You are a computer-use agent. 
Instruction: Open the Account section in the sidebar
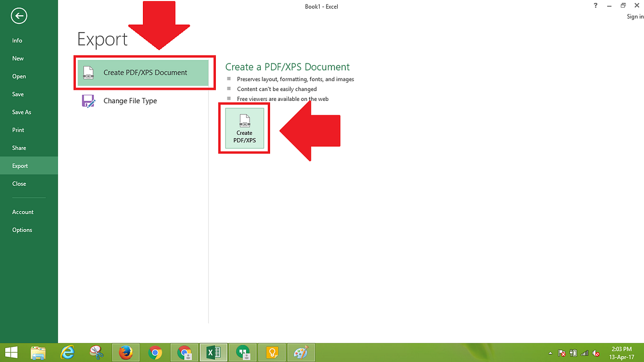pyautogui.click(x=23, y=212)
